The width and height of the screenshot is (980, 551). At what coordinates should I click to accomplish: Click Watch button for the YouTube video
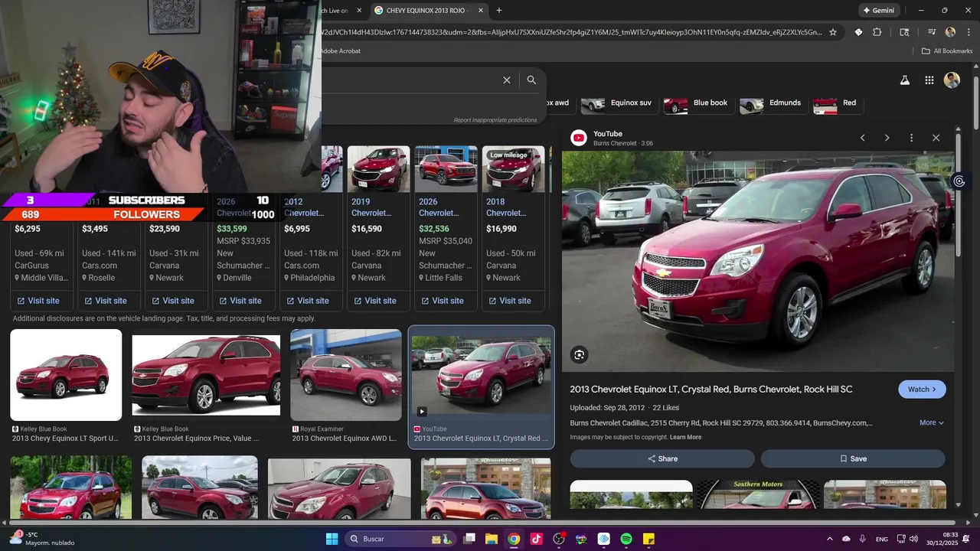(922, 390)
